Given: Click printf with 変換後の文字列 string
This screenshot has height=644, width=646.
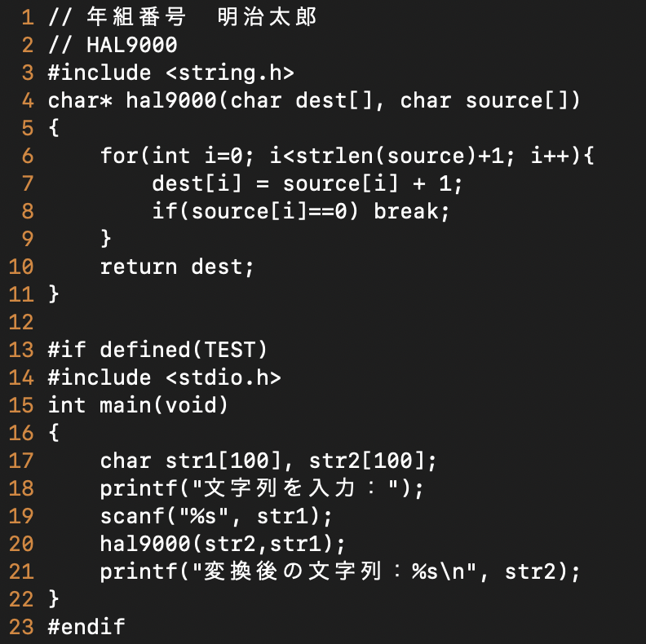Looking at the screenshot, I should [x=340, y=572].
